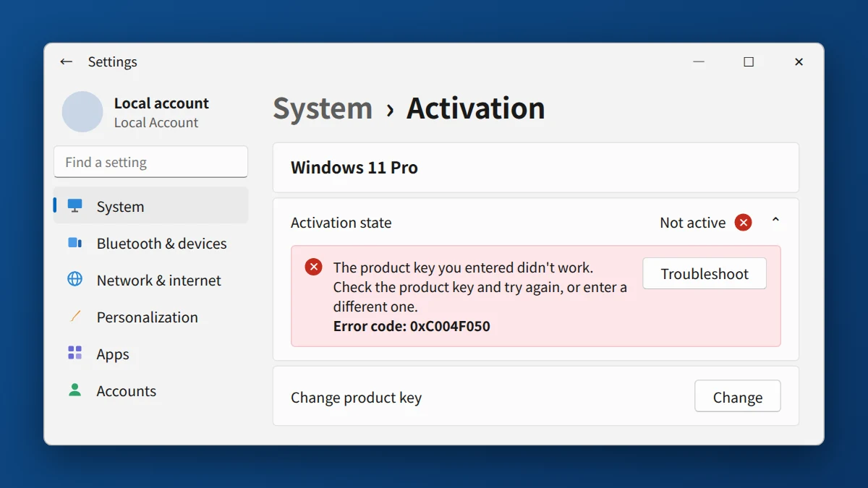
Task: Click the Not active status text
Action: tap(692, 223)
